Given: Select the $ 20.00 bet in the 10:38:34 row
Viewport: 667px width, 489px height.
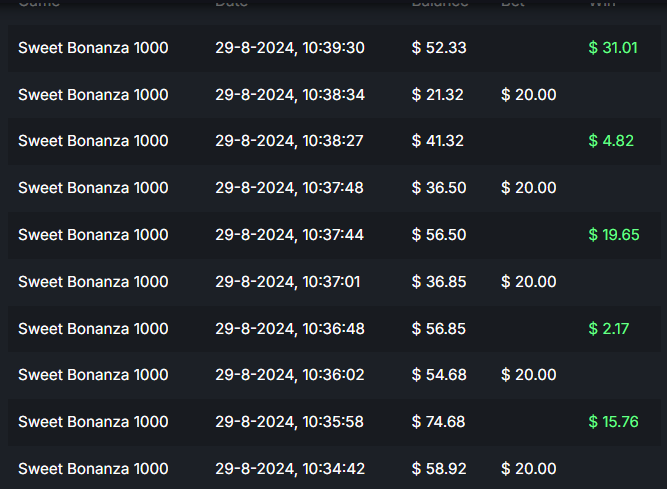Looking at the screenshot, I should point(529,95).
